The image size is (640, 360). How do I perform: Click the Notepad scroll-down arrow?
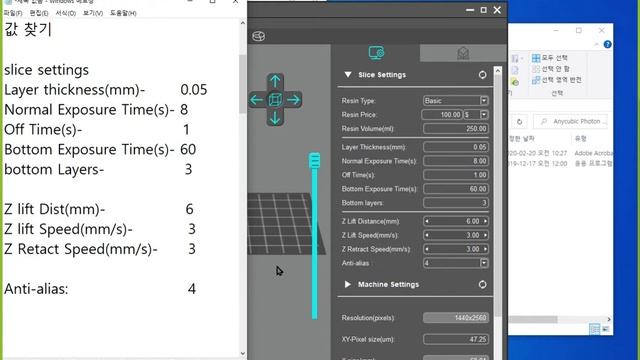coord(243,353)
